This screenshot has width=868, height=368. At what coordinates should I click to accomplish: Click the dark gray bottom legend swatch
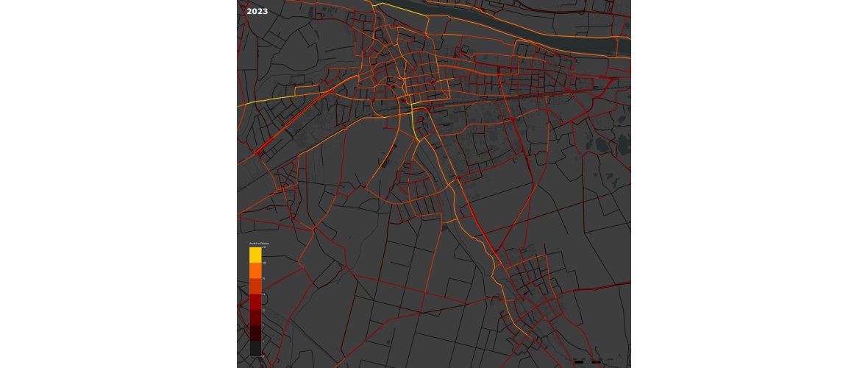click(x=255, y=347)
